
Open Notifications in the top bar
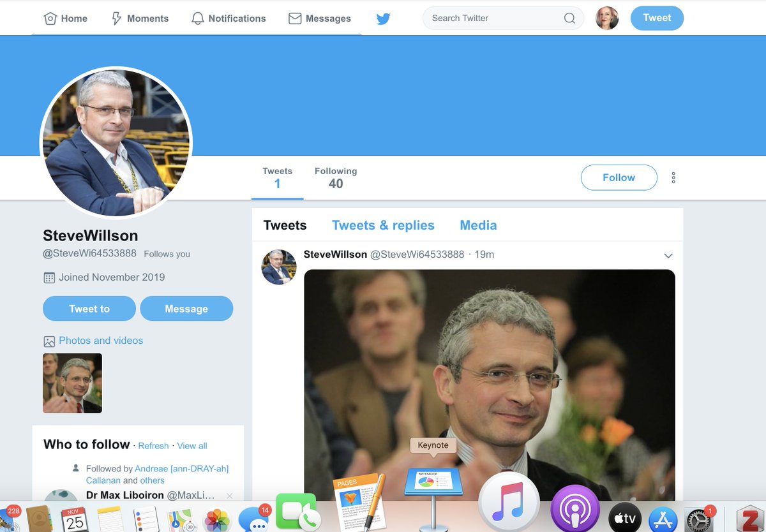(229, 18)
